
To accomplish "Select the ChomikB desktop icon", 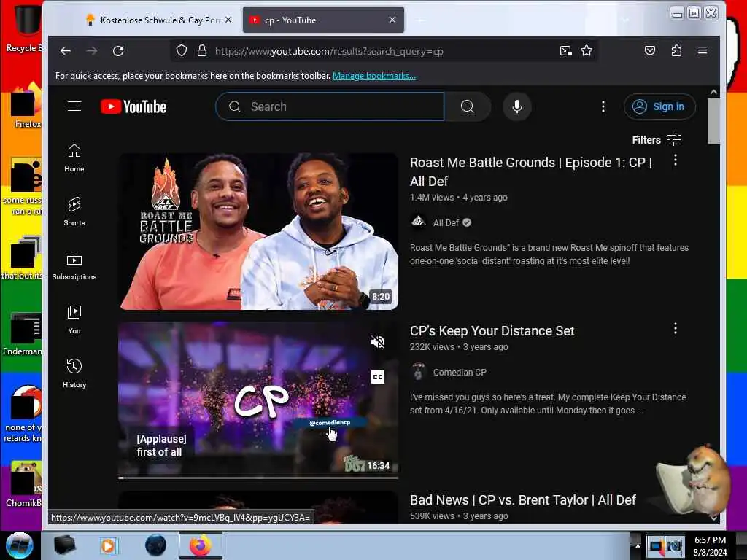I will click(x=24, y=484).
